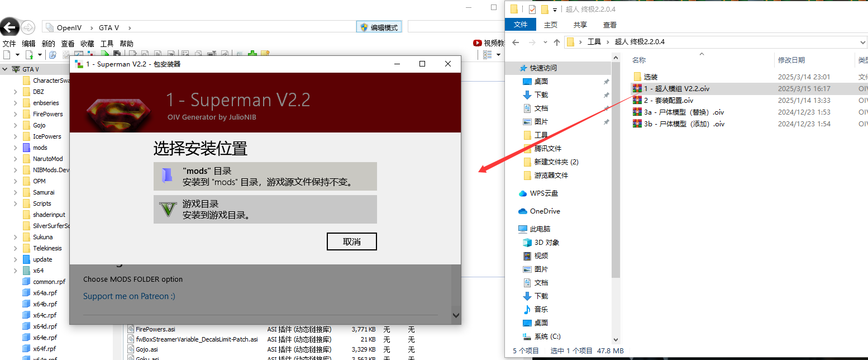
Task: Open the dropdown arrow beside the new file icon
Action: point(17,55)
